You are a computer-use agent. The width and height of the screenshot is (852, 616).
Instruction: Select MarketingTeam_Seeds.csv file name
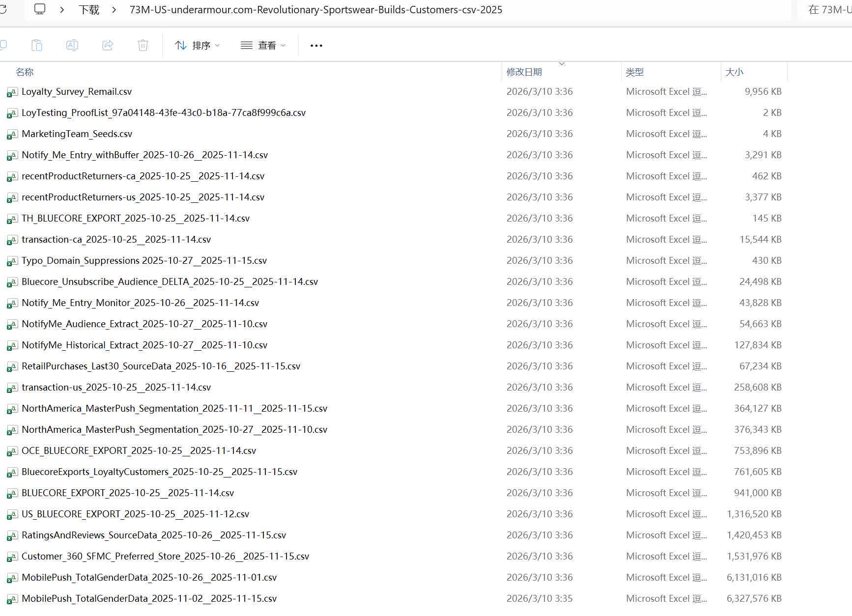[x=77, y=134]
